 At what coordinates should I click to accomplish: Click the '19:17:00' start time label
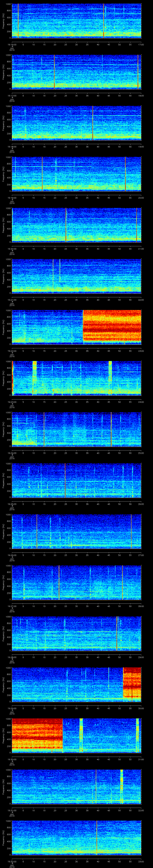12,96
